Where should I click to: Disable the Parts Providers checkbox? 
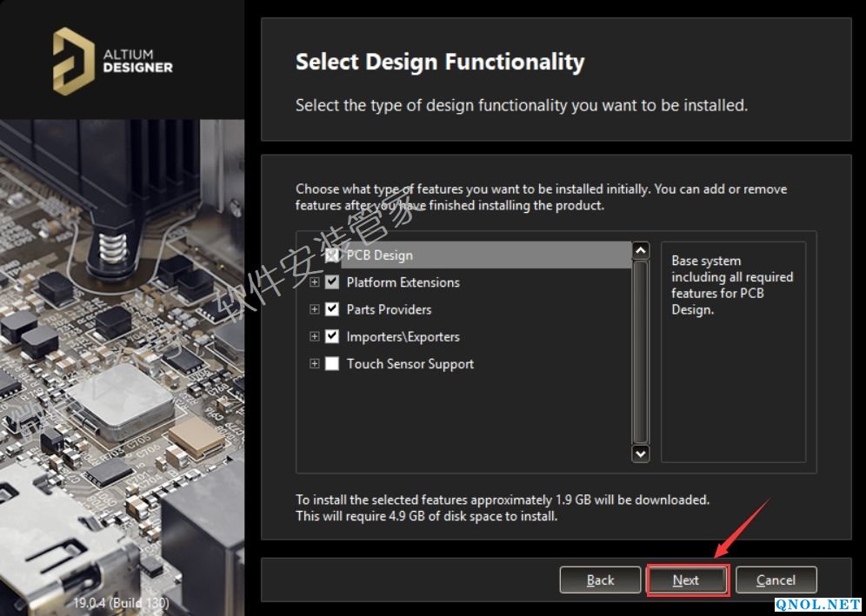[331, 309]
